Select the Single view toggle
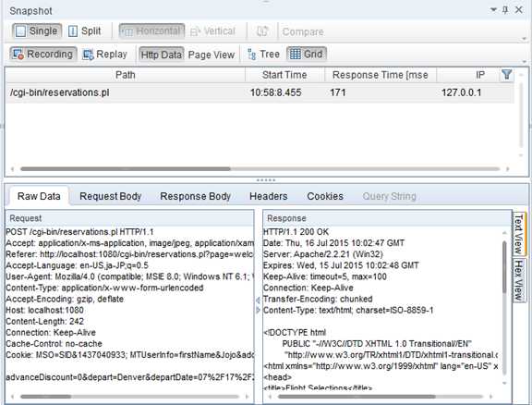532x405 pixels. tap(37, 31)
